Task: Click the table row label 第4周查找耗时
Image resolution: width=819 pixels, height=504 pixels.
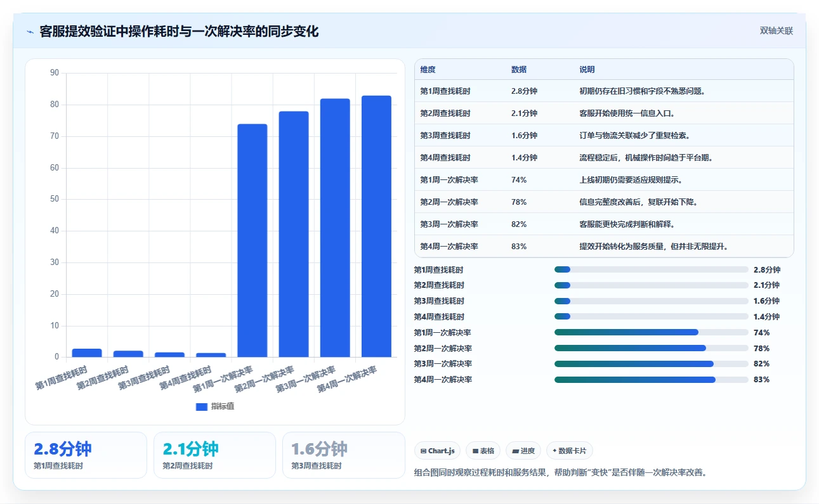Action: (445, 157)
